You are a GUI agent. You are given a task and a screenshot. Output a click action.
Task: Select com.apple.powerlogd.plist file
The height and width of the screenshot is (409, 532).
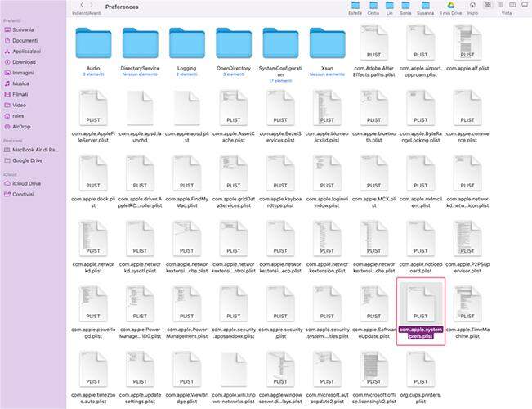(x=93, y=303)
